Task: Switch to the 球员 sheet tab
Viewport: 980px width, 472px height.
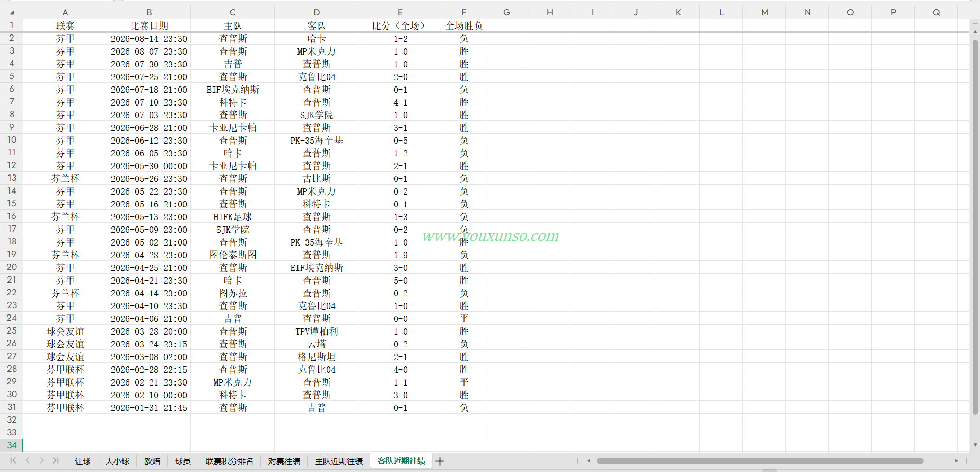Action: click(183, 461)
